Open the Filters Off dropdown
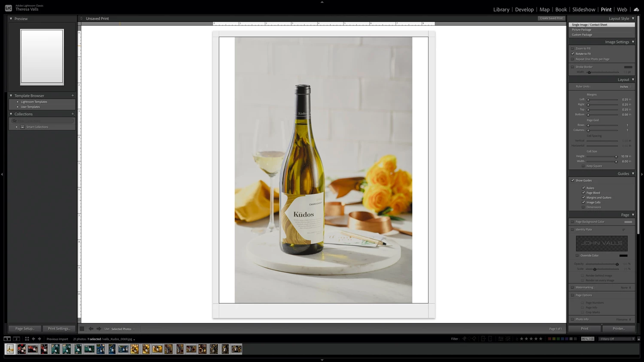The image size is (644, 362). 617,339
